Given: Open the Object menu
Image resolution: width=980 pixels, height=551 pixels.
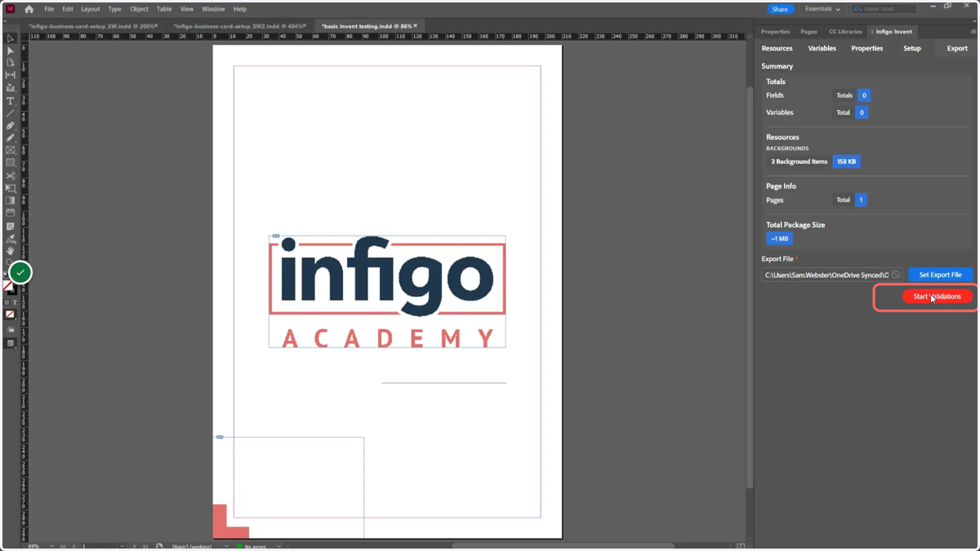Looking at the screenshot, I should pyautogui.click(x=140, y=9).
